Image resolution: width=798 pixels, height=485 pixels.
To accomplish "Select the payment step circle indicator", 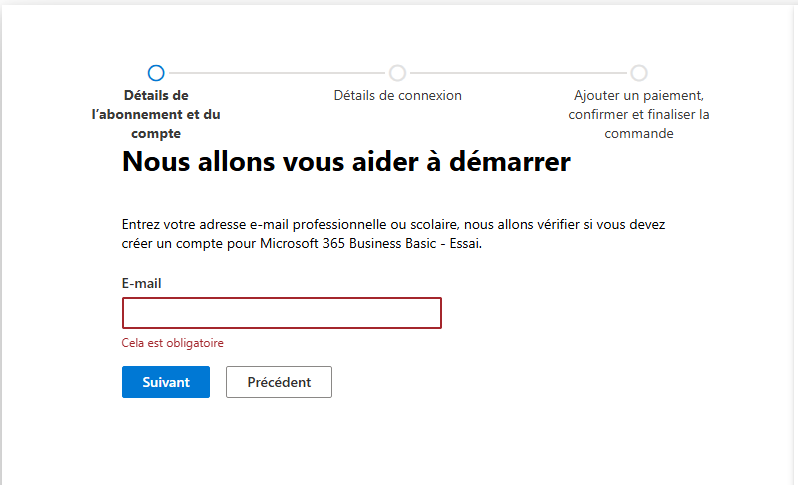I will click(x=639, y=73).
